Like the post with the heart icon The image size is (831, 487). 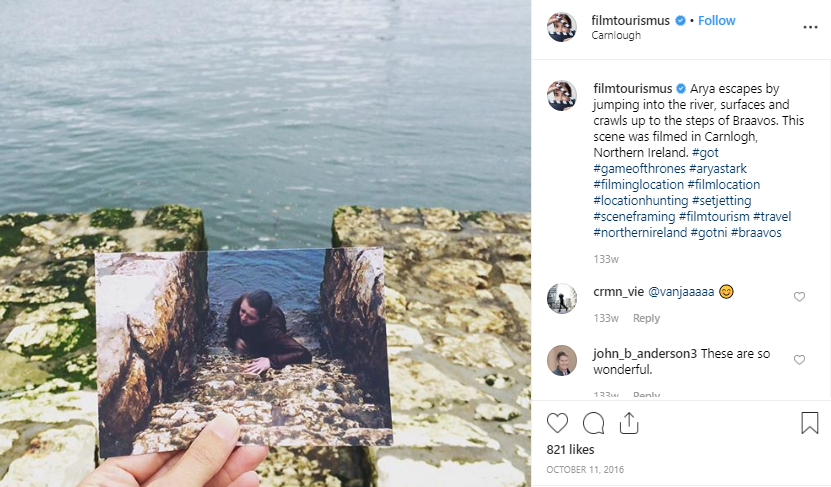pos(559,423)
